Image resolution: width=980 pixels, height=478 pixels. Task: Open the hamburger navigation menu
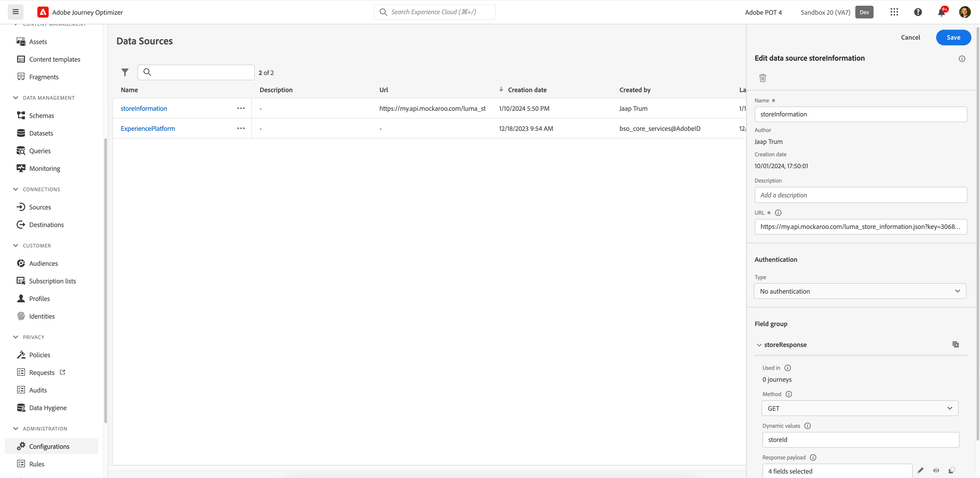(16, 12)
